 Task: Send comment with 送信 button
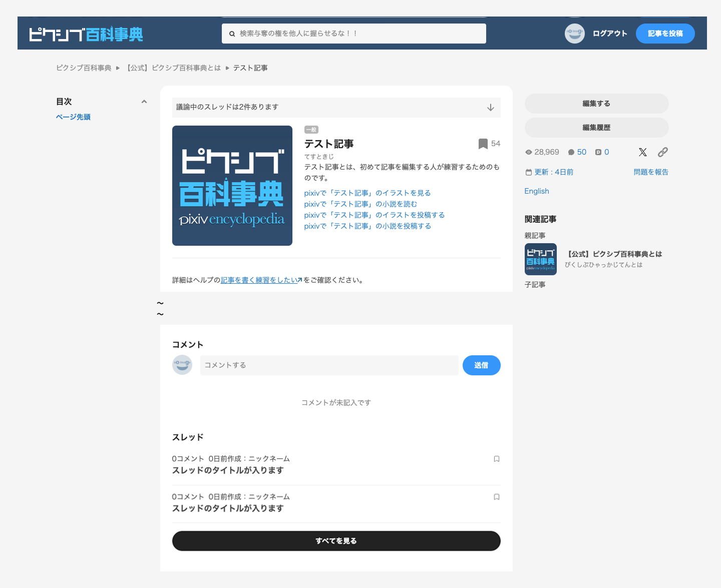tap(482, 365)
